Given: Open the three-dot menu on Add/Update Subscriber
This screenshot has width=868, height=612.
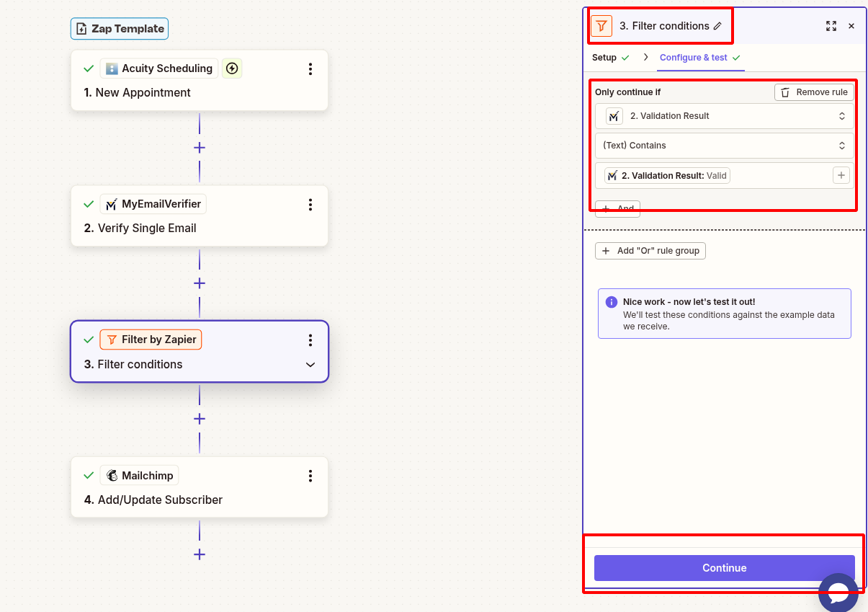Looking at the screenshot, I should tap(310, 476).
